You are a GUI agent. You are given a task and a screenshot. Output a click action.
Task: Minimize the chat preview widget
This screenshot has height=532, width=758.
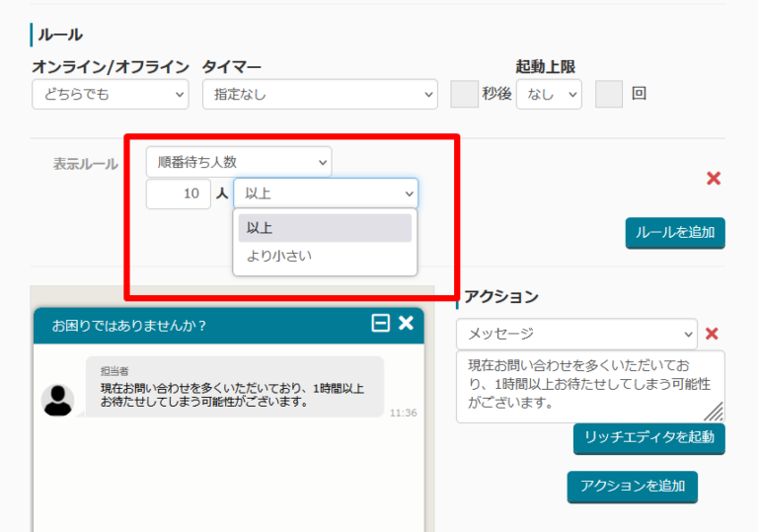380,324
